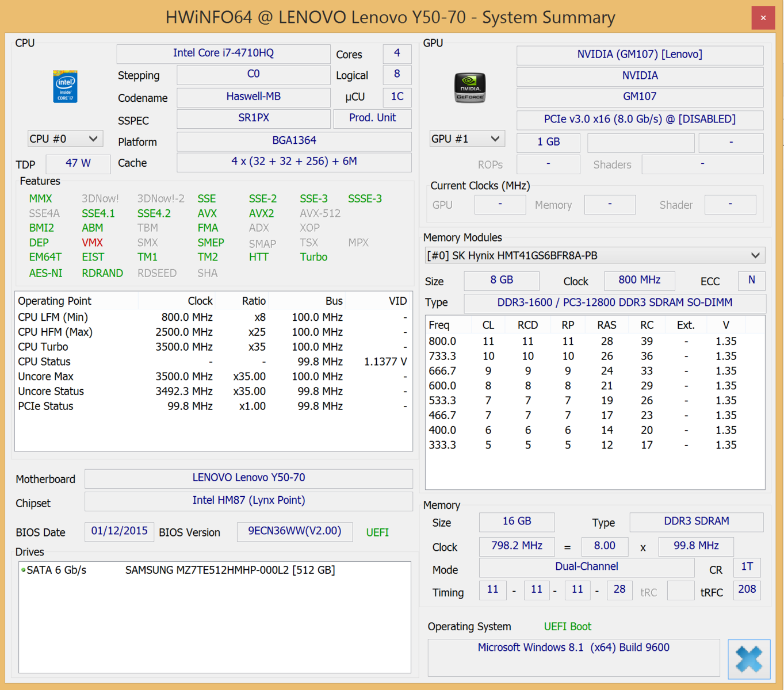This screenshot has height=690, width=784.
Task: Select the CPU Turbo row
Action: (x=213, y=347)
